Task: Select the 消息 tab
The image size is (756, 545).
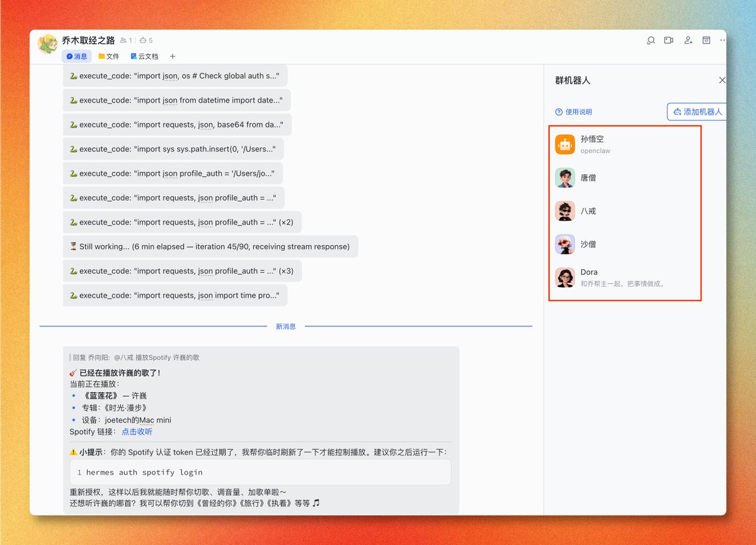Action: 77,56
